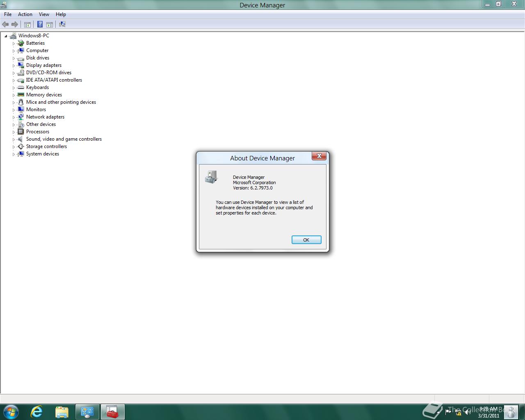The image size is (525, 420).
Task: Click Scan for hardware changes icon
Action: [x=62, y=25]
